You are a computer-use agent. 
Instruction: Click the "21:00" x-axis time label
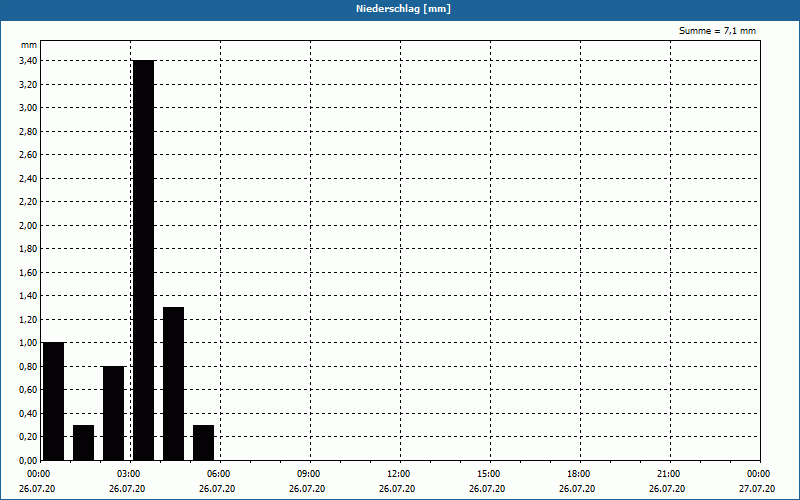tap(668, 474)
